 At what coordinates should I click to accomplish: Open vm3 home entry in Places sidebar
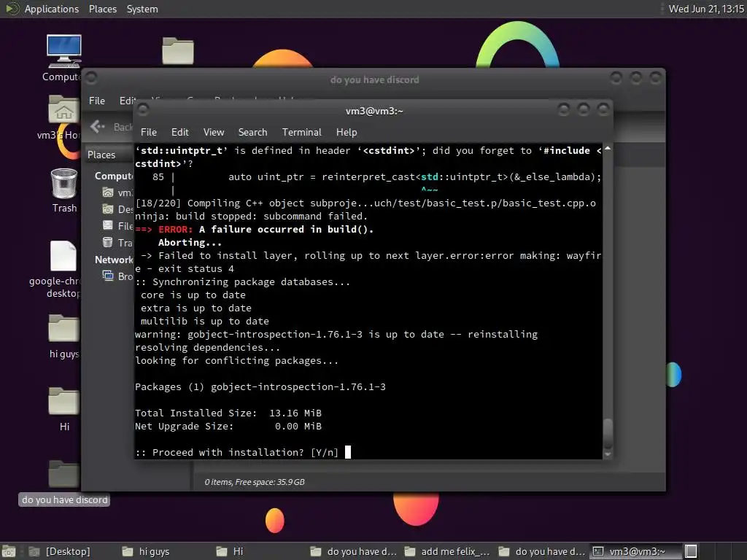point(117,192)
